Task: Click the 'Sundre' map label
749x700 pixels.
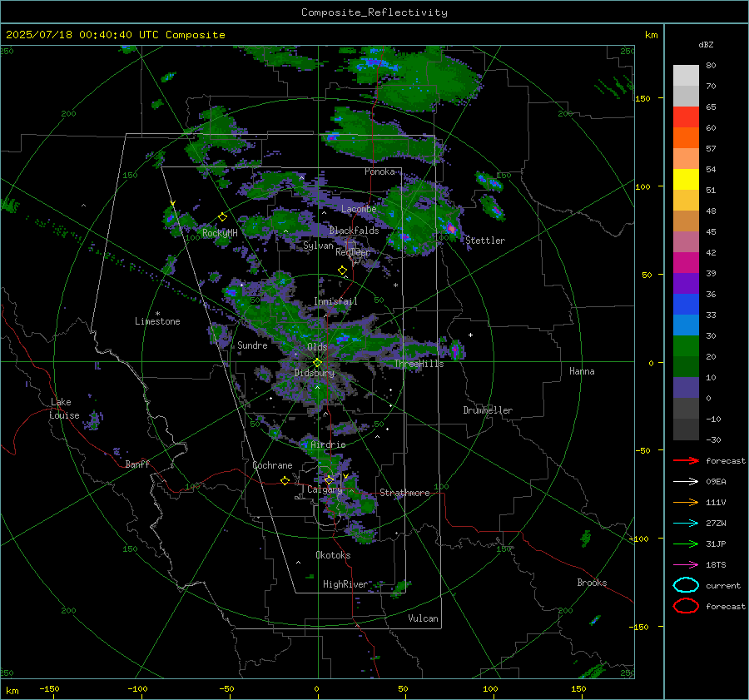Action: pyautogui.click(x=252, y=345)
